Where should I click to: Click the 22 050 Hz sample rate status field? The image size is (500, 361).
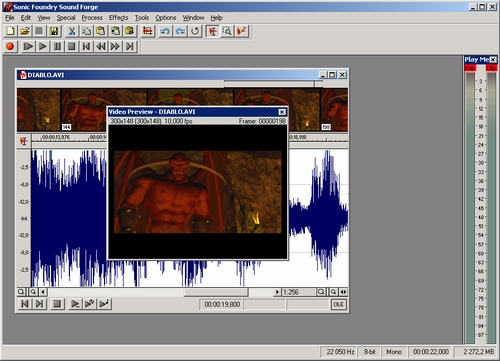(x=339, y=352)
